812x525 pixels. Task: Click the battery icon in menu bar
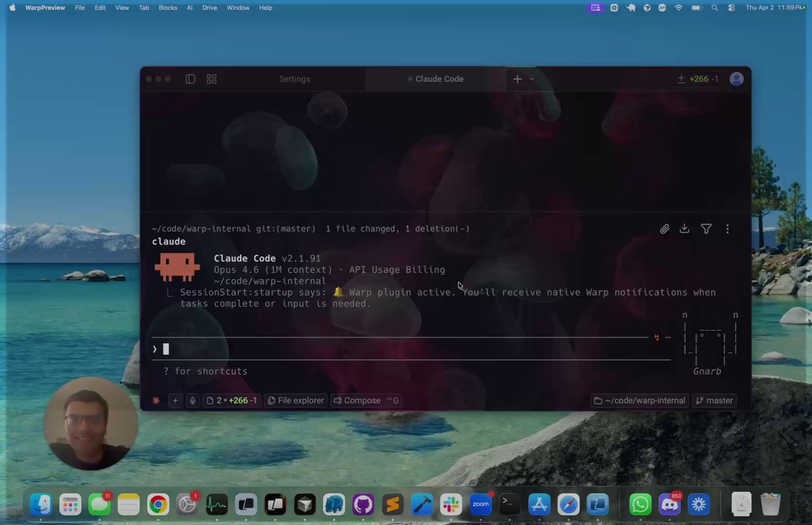click(697, 8)
